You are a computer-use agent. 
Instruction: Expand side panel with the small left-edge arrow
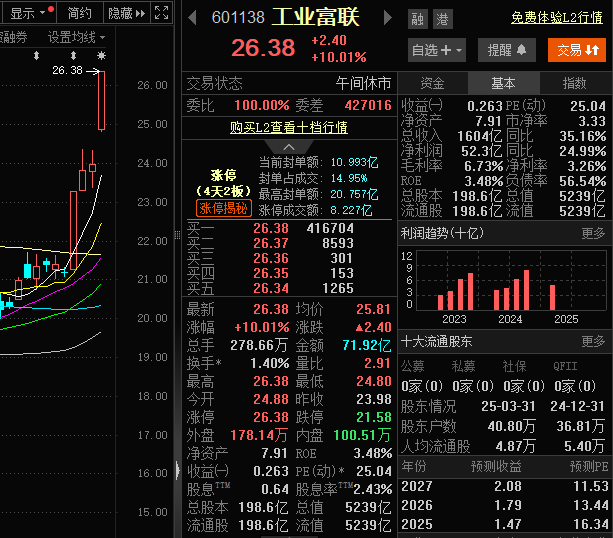tap(178, 470)
